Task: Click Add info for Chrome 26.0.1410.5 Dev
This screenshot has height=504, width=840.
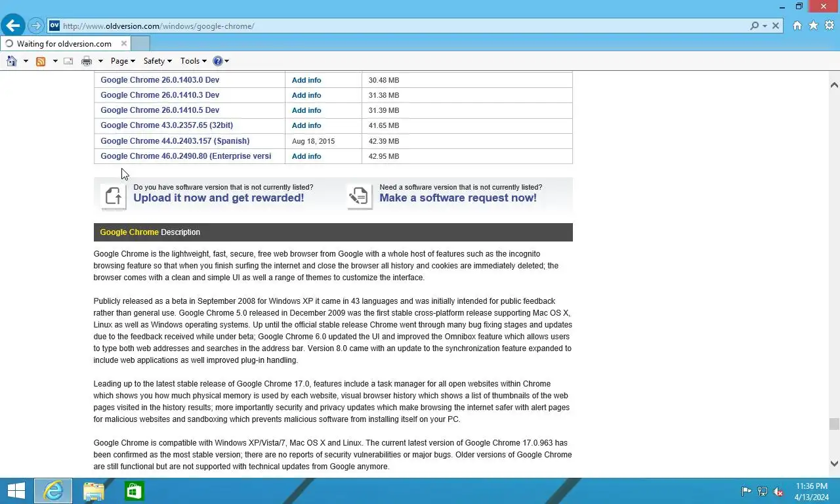Action: (306, 110)
